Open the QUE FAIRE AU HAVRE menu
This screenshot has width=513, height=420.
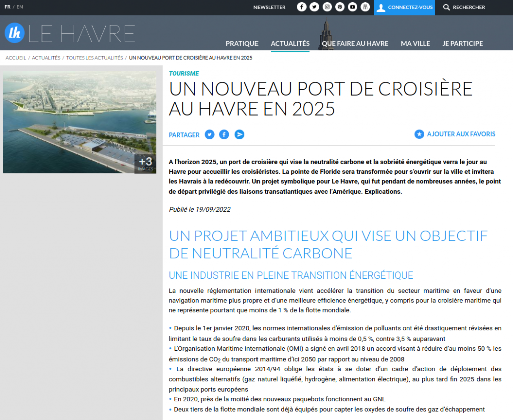355,44
